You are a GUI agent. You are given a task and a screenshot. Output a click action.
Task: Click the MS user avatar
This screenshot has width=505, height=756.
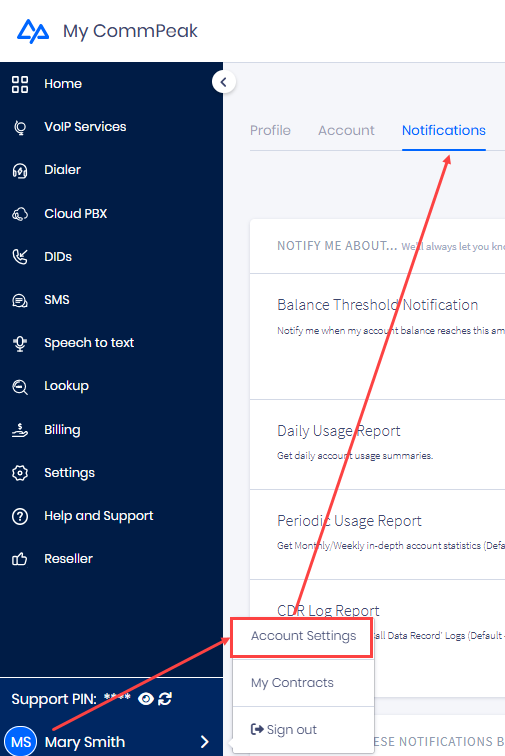[x=21, y=742]
